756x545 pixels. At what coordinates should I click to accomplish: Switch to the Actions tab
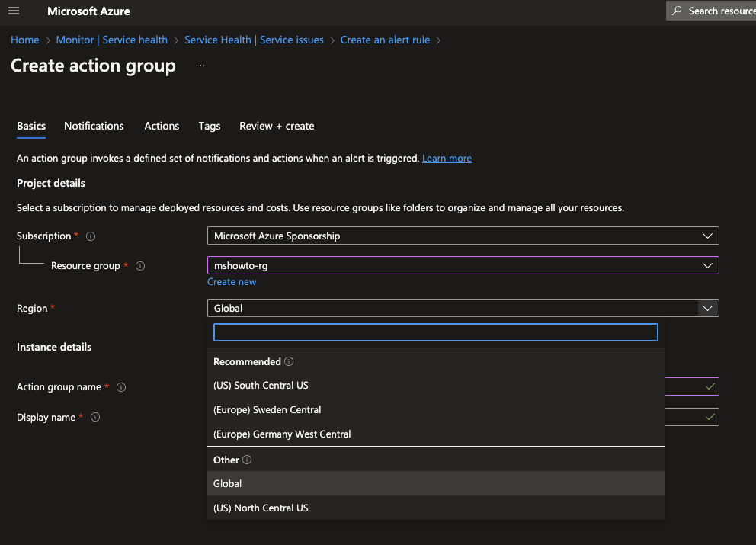(x=162, y=126)
